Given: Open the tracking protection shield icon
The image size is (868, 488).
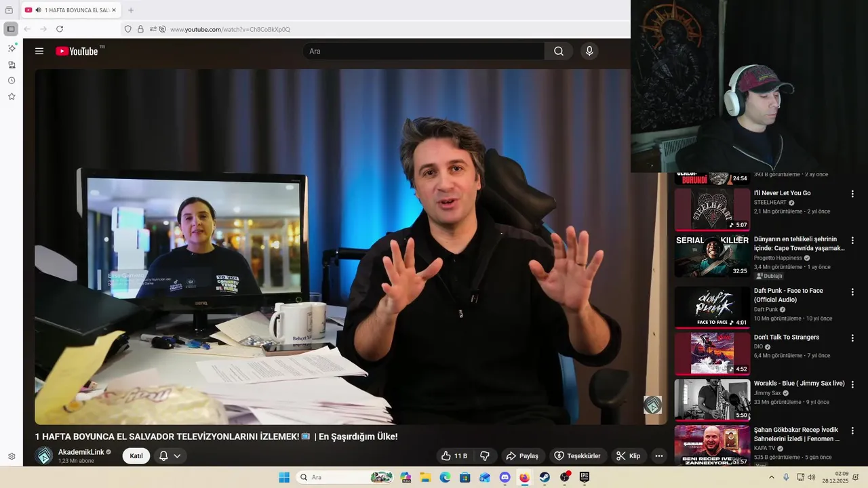Looking at the screenshot, I should [x=127, y=29].
